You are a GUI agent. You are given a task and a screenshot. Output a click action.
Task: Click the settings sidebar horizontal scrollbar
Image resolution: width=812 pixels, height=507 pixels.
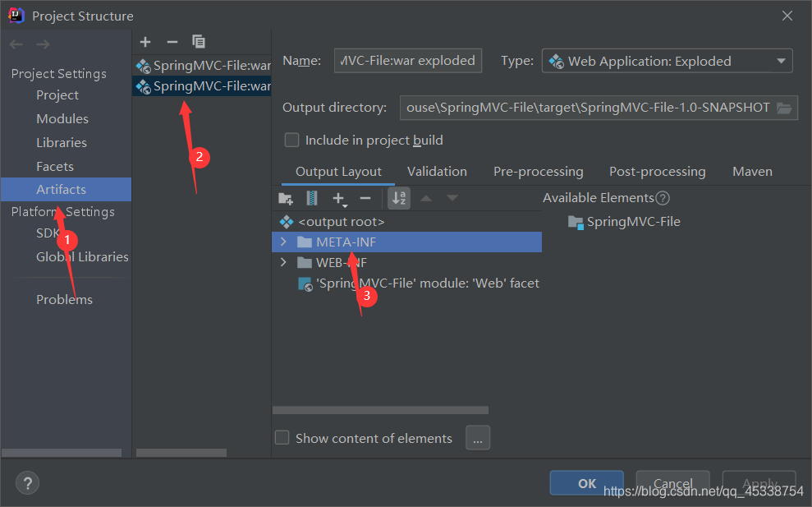(62, 453)
